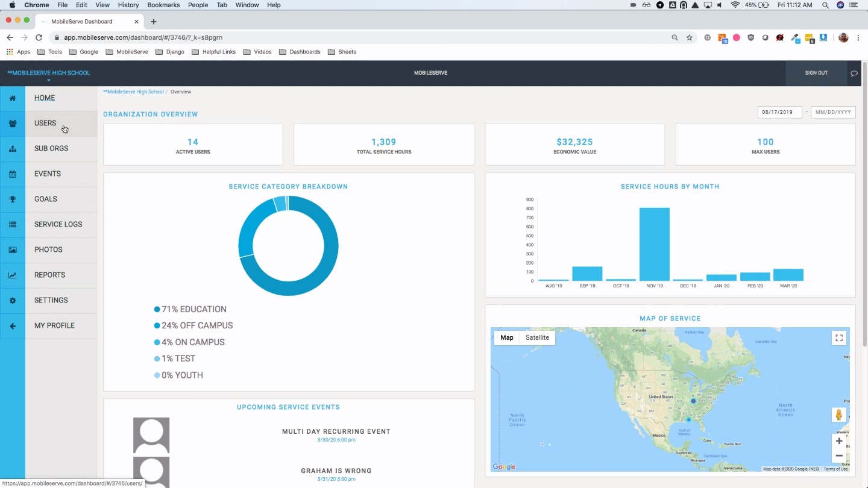This screenshot has height=488, width=868.
Task: Toggle fullscreen view on the map
Action: coord(838,338)
